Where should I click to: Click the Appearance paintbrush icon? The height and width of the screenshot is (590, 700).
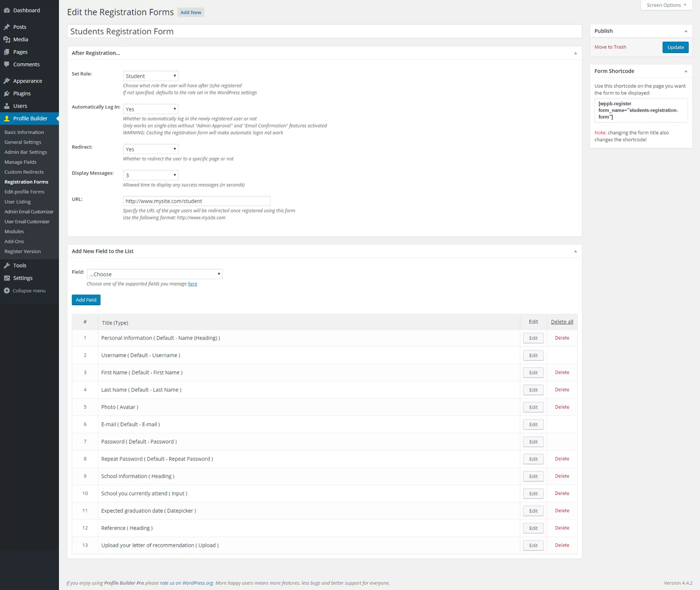(7, 81)
